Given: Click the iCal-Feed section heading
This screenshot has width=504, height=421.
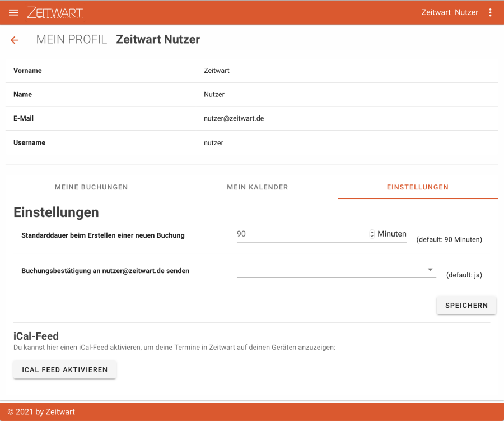Looking at the screenshot, I should (x=36, y=336).
